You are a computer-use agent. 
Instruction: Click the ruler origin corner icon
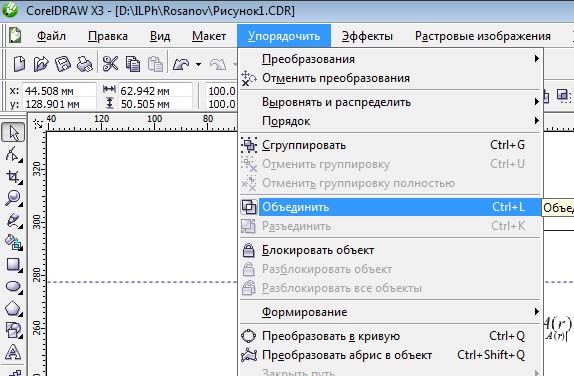[38, 124]
